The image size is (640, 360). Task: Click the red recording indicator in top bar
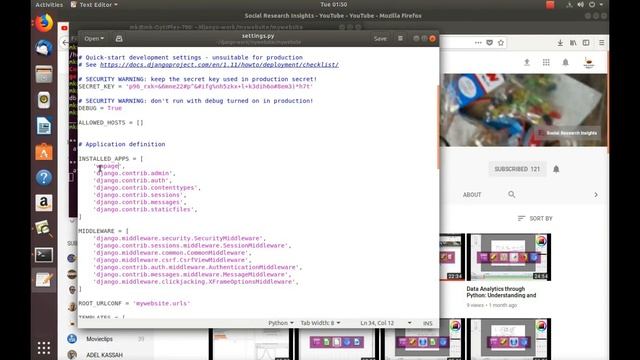550,4
